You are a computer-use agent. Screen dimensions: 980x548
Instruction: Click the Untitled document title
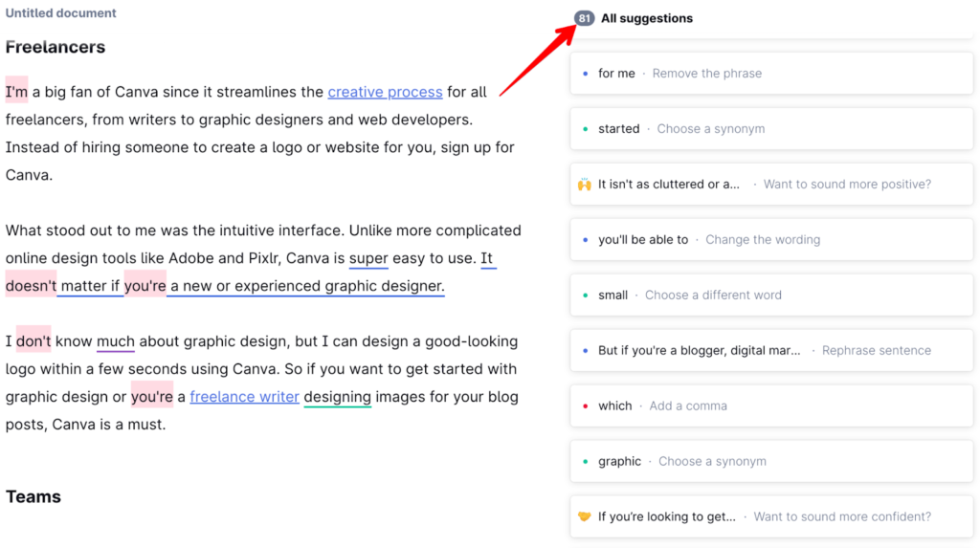point(61,13)
